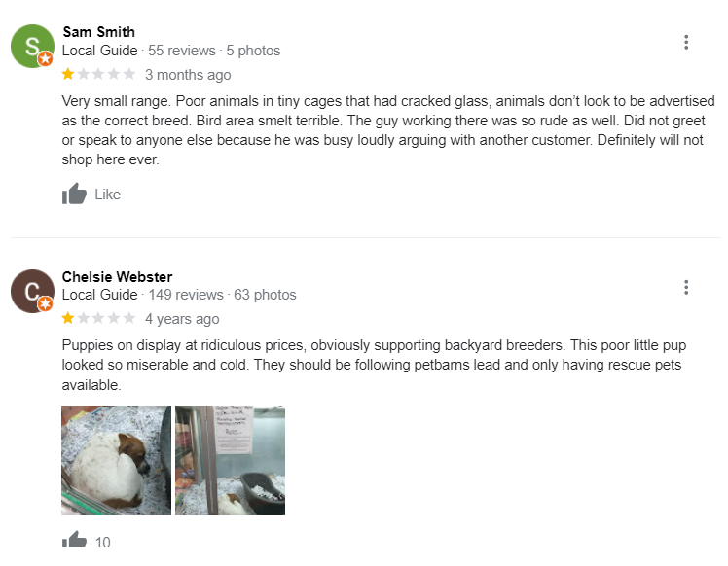Click '55 reviews · 5 photos' text
Viewport: 728px width, 566px height.
214,51
